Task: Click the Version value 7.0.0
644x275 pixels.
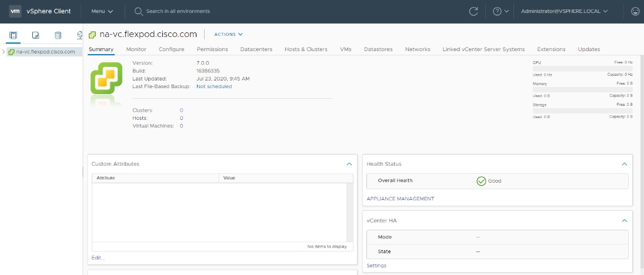Action: coord(203,63)
